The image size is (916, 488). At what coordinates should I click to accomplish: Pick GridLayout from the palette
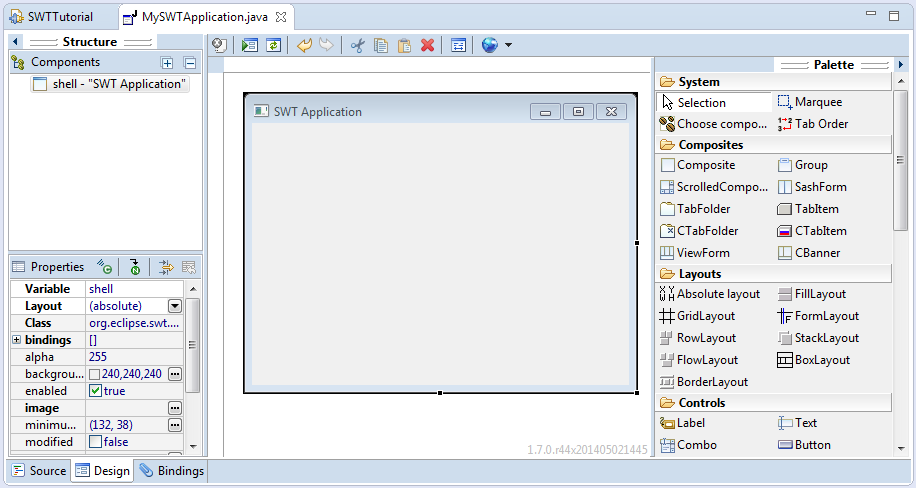pyautogui.click(x=698, y=316)
